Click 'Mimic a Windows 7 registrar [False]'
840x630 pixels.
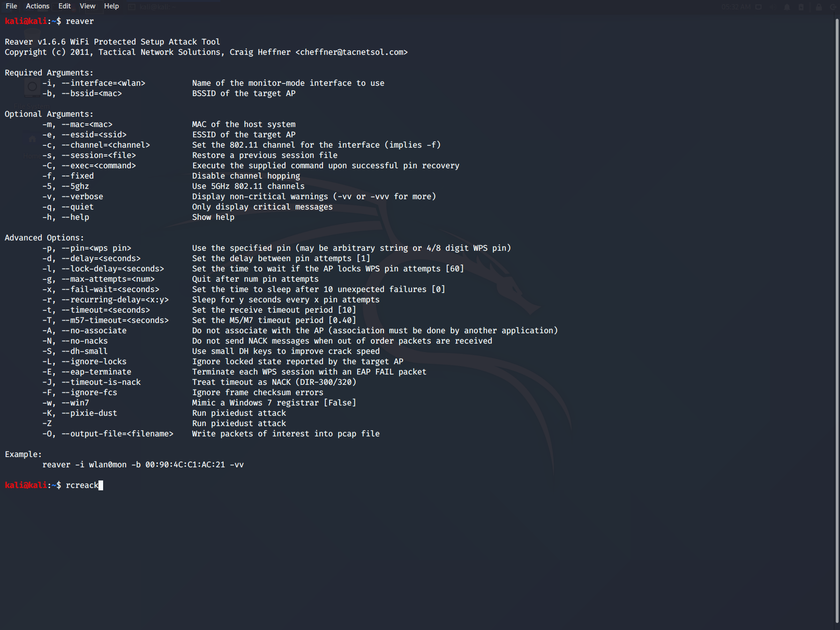(x=274, y=403)
